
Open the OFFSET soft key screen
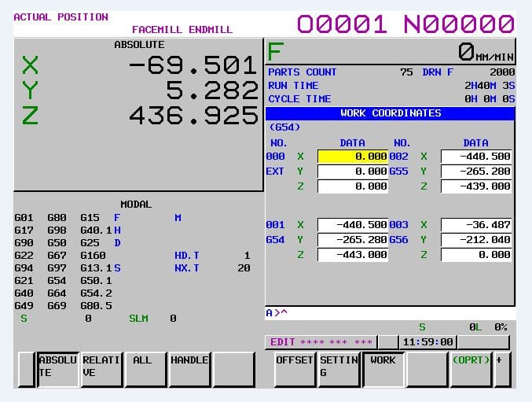[295, 370]
